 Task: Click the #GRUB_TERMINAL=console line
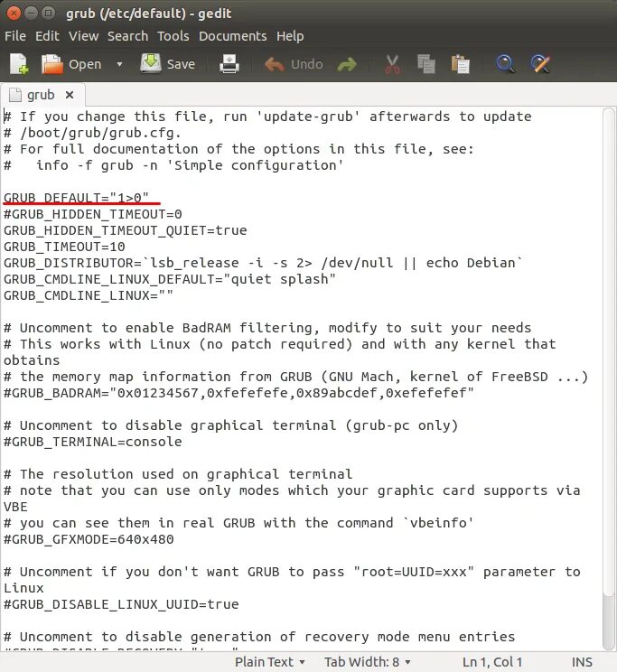(93, 442)
